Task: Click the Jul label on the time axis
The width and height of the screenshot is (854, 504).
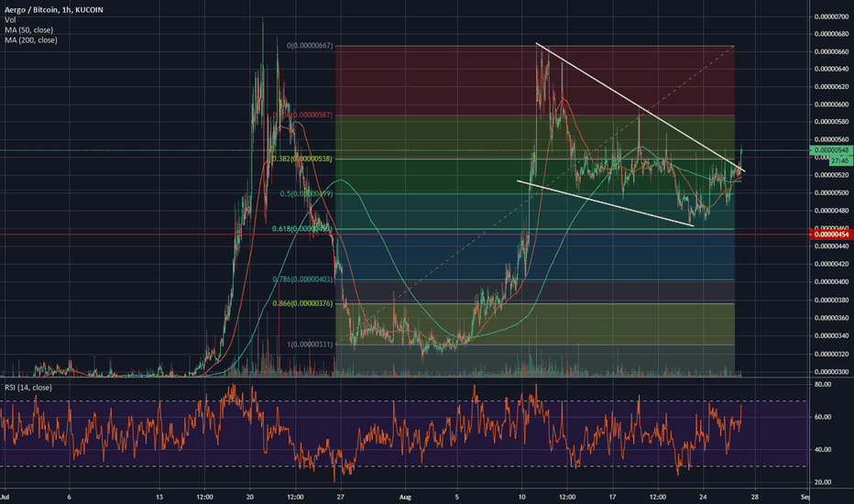Action: pos(5,497)
